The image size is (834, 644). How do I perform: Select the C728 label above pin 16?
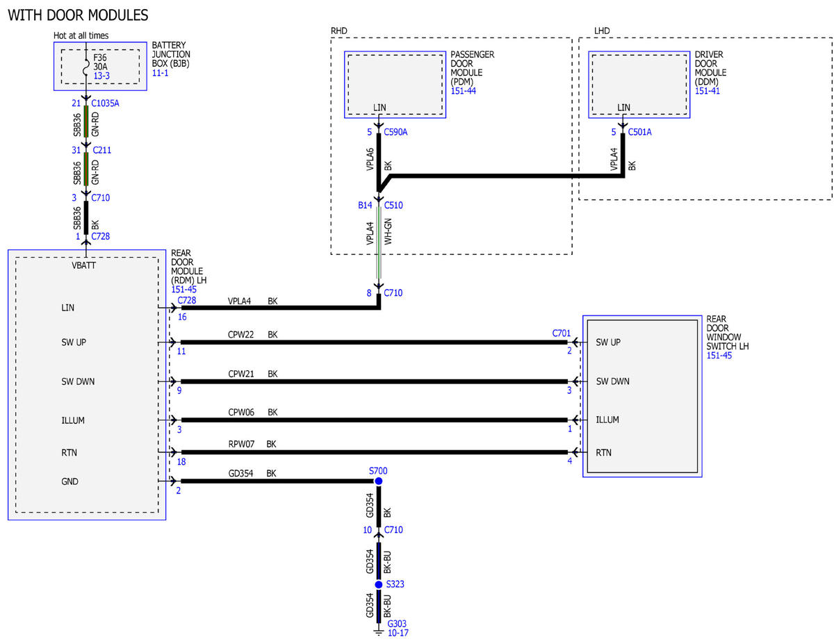(x=188, y=300)
